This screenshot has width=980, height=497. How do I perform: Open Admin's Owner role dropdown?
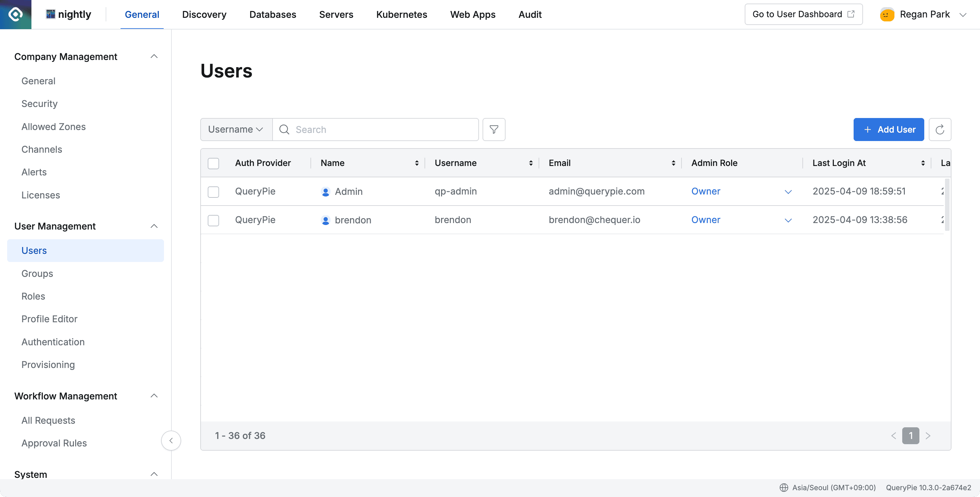788,192
